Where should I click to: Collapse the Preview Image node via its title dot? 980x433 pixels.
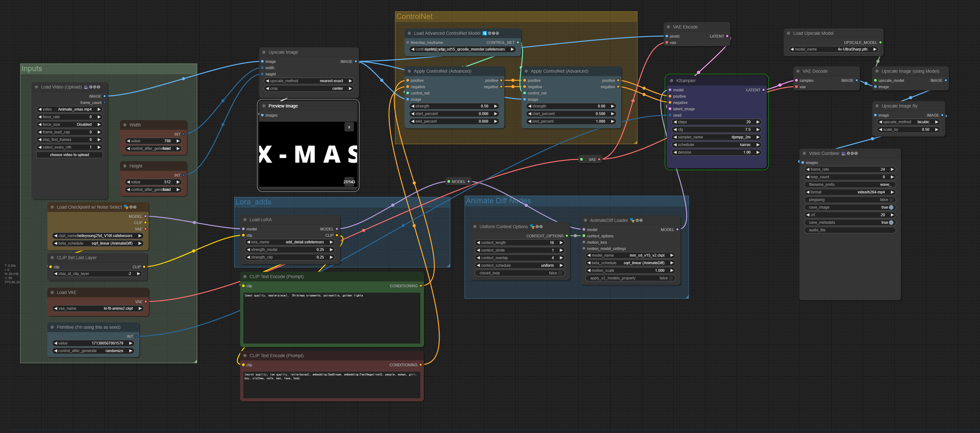[264, 106]
